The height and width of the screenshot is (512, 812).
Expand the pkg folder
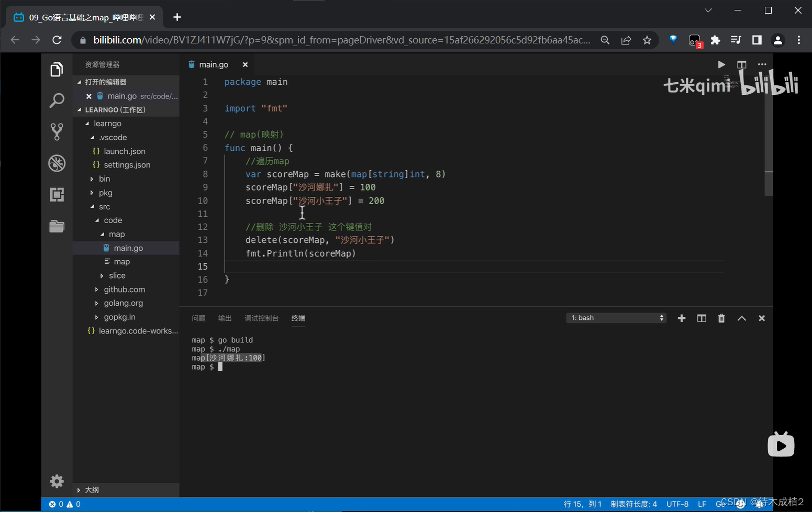[126, 193]
